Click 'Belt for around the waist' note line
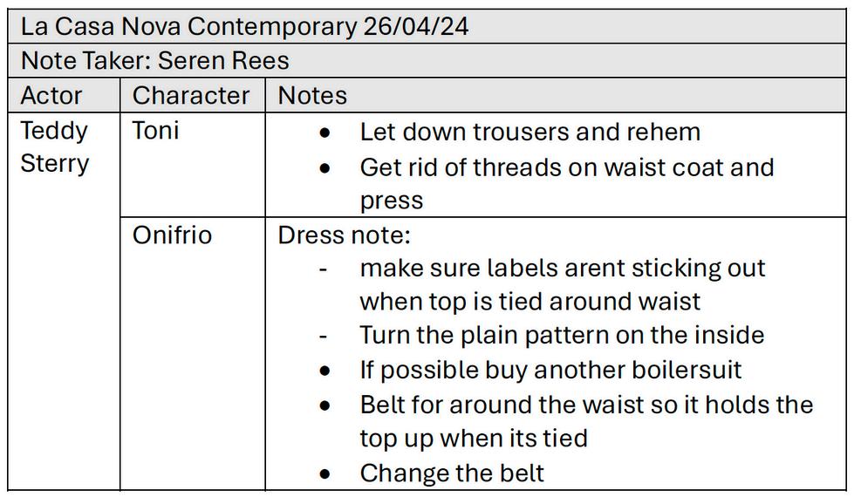The image size is (854, 504). point(586,405)
